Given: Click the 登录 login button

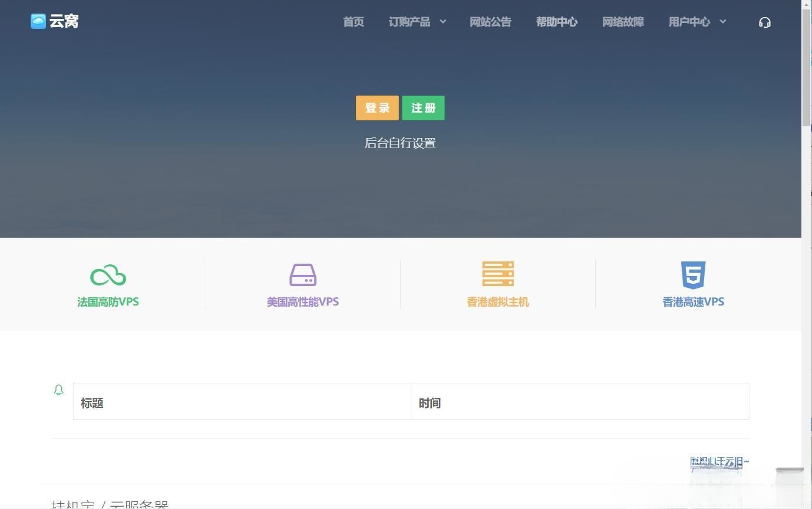Looking at the screenshot, I should coord(377,108).
